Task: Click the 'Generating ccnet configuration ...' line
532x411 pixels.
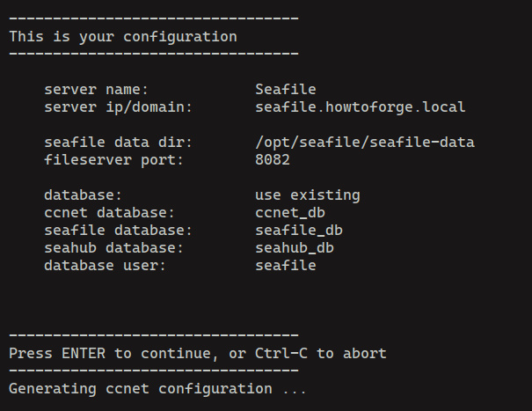Action: 157,389
